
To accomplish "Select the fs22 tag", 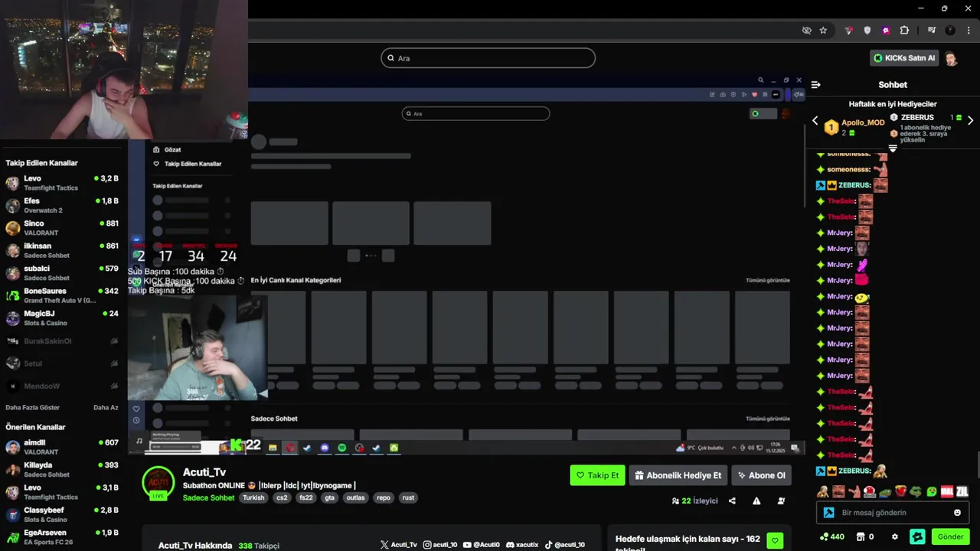I will coord(305,497).
